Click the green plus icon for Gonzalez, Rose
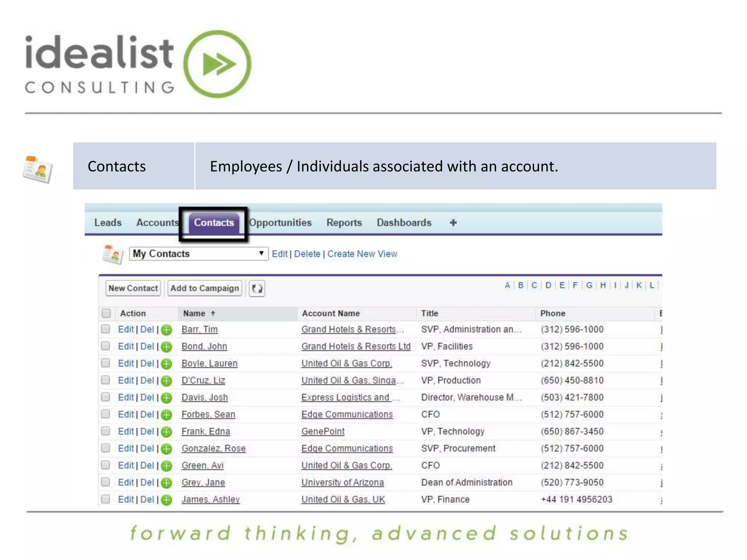This screenshot has height=560, width=747. click(x=166, y=449)
